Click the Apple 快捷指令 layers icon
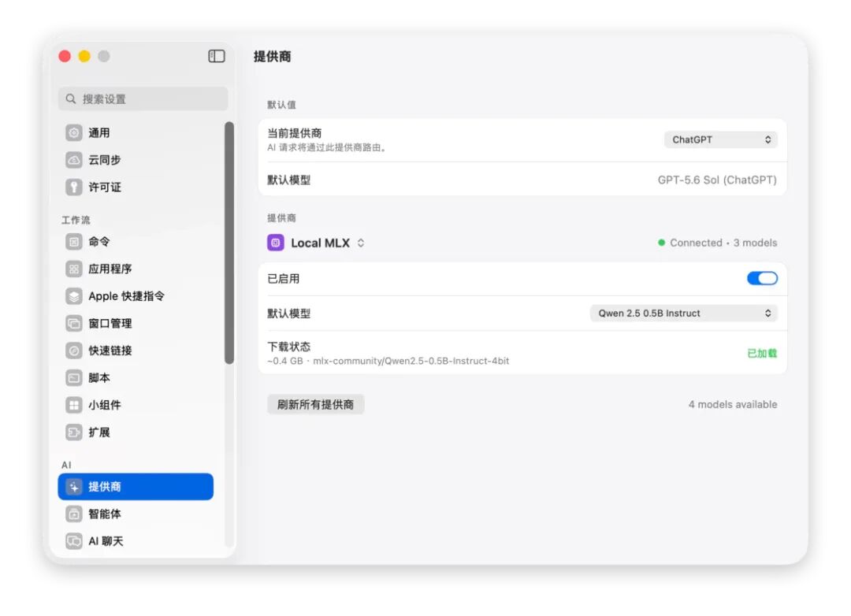 pyautogui.click(x=74, y=295)
